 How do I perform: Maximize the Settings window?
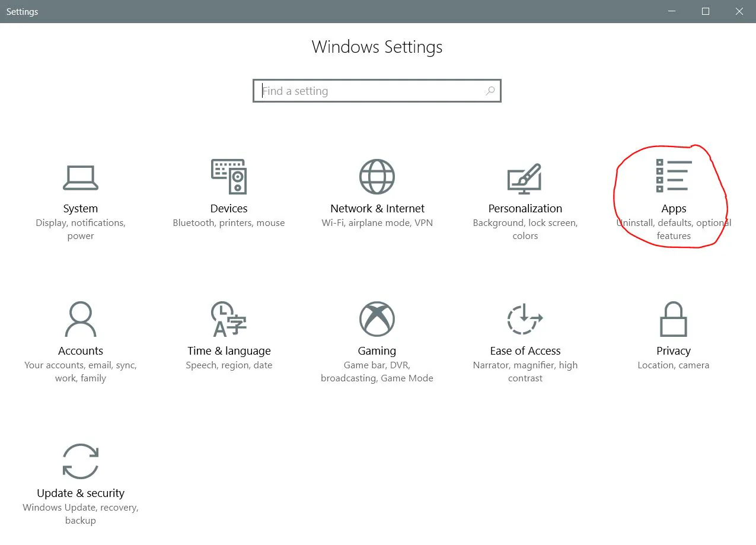pyautogui.click(x=706, y=11)
